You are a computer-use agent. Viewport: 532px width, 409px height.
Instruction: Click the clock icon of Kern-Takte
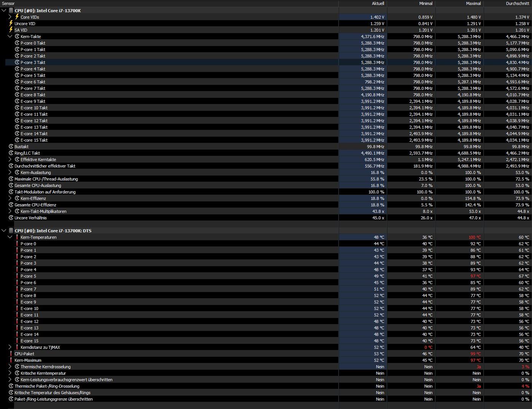(17, 37)
